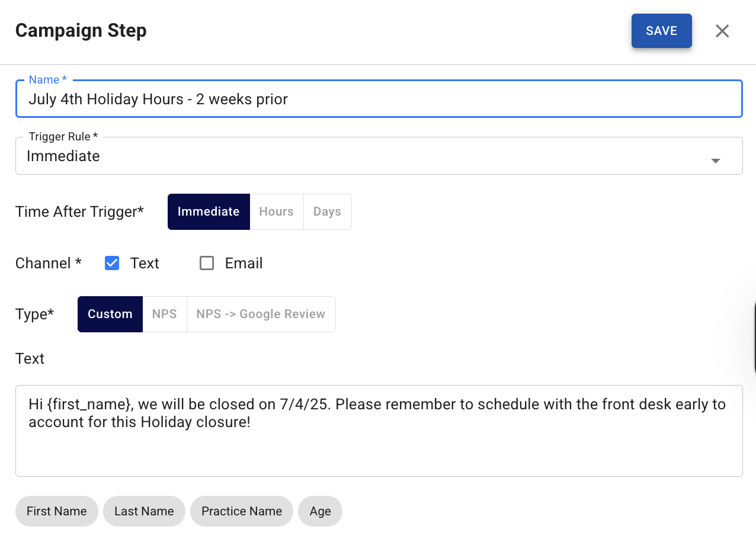Close the Campaign Step dialog with X
The image size is (756, 558).
pyautogui.click(x=722, y=31)
